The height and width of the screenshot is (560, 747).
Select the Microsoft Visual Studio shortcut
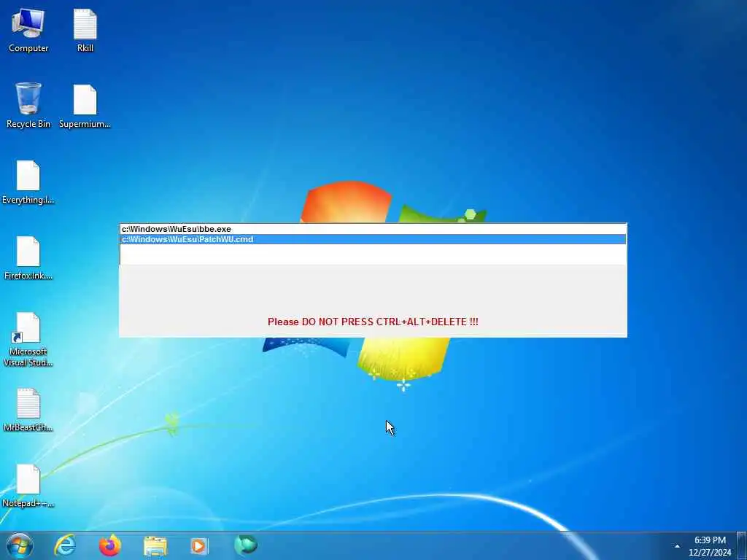click(28, 340)
